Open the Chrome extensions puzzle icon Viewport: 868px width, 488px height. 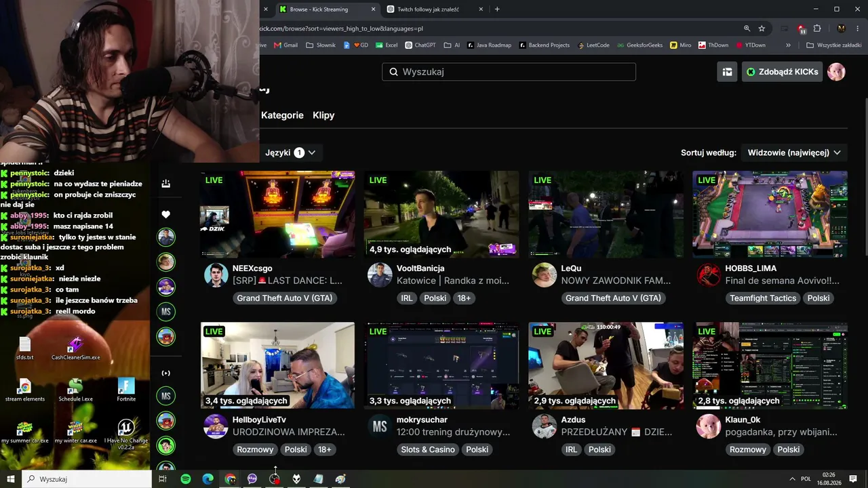[817, 28]
